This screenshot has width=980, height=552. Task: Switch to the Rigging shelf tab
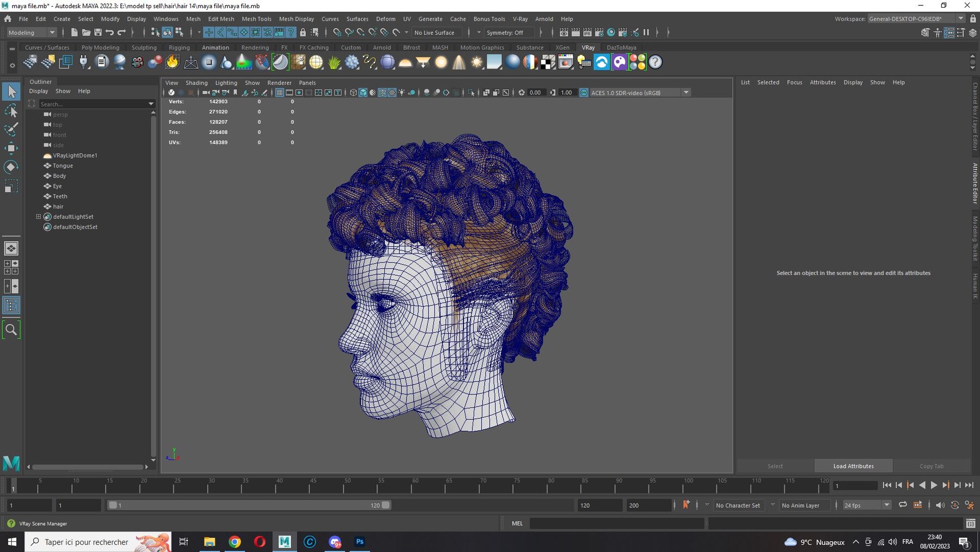point(179,47)
